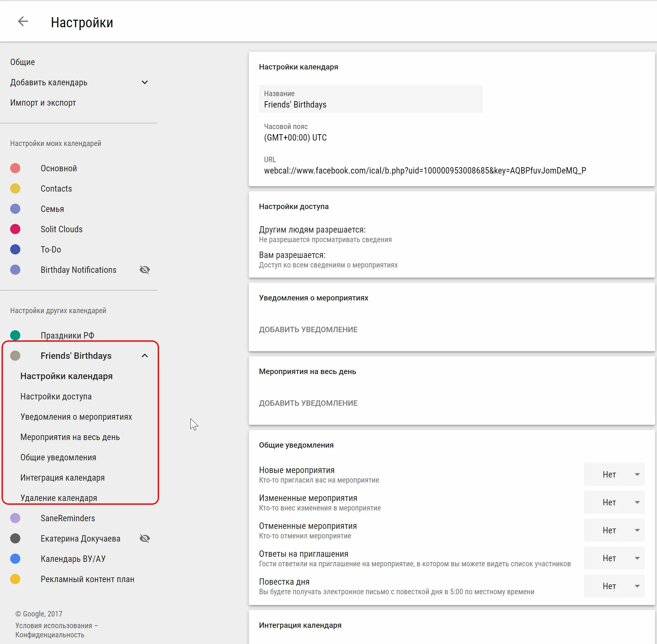Go to Удаление календаря subsection

[58, 497]
